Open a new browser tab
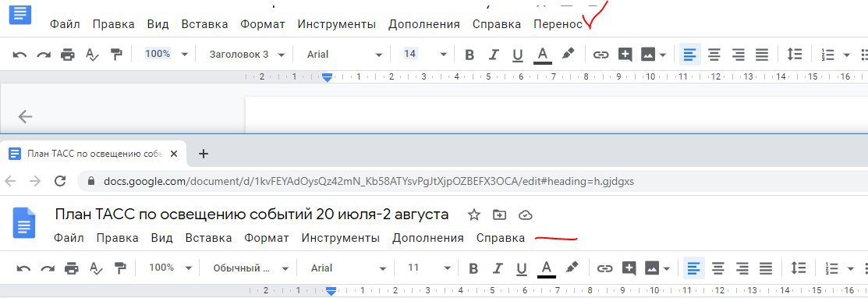The width and height of the screenshot is (868, 298). (204, 154)
